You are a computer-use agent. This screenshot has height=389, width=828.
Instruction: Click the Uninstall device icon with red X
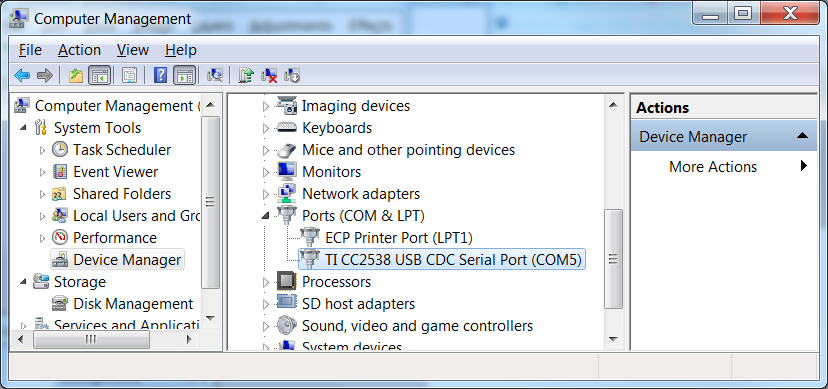(x=270, y=75)
